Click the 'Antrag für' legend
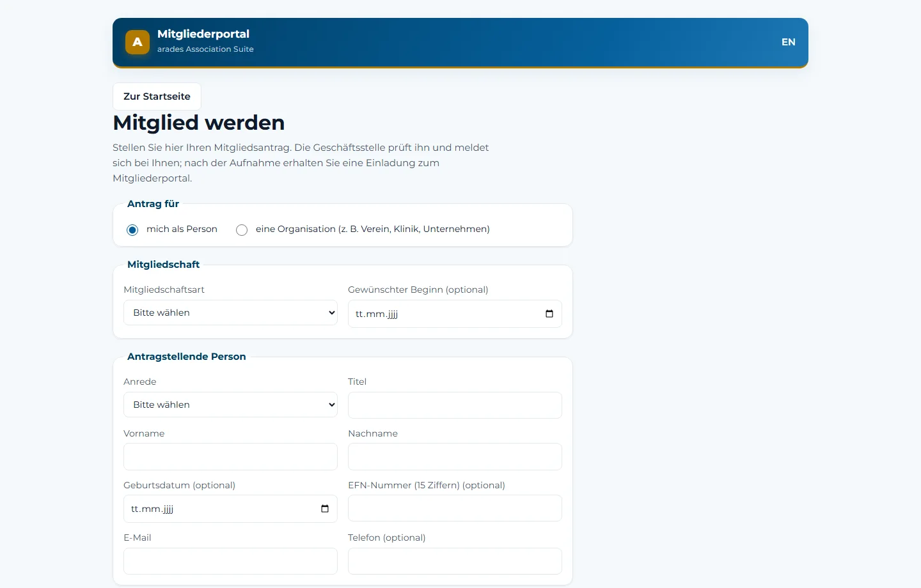Screen dimensions: 921x588 153,204
